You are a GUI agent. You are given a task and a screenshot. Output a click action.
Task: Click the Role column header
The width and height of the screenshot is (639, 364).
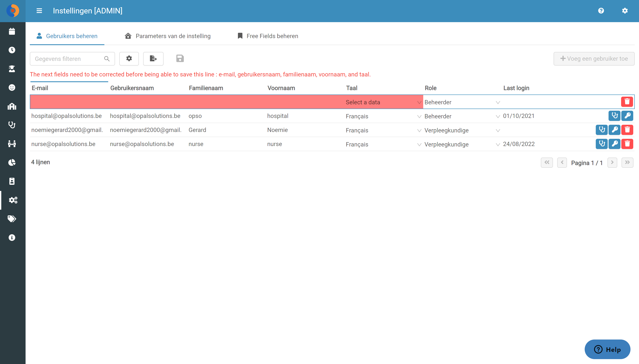pos(430,88)
